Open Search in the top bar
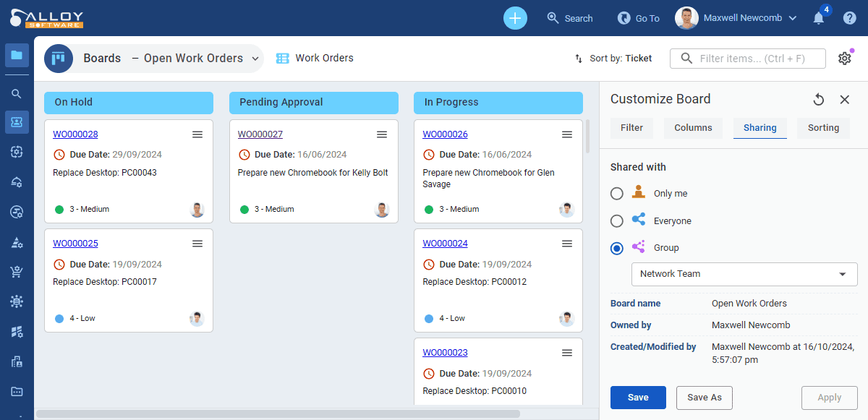 [570, 18]
